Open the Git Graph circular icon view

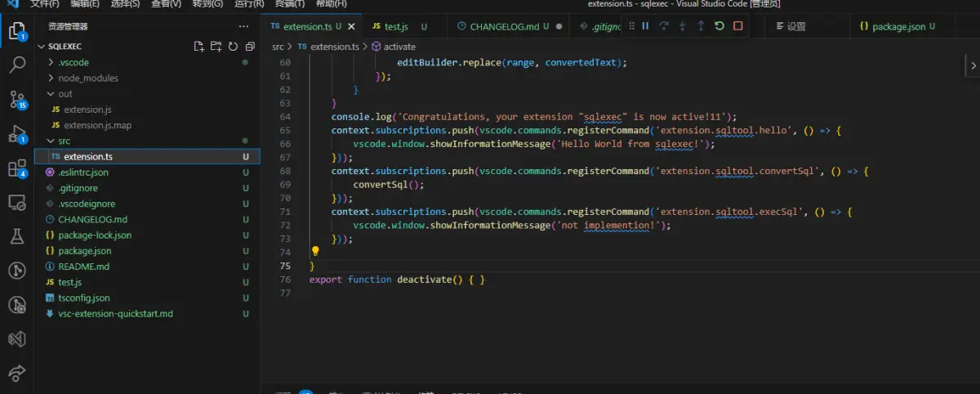pos(16,271)
